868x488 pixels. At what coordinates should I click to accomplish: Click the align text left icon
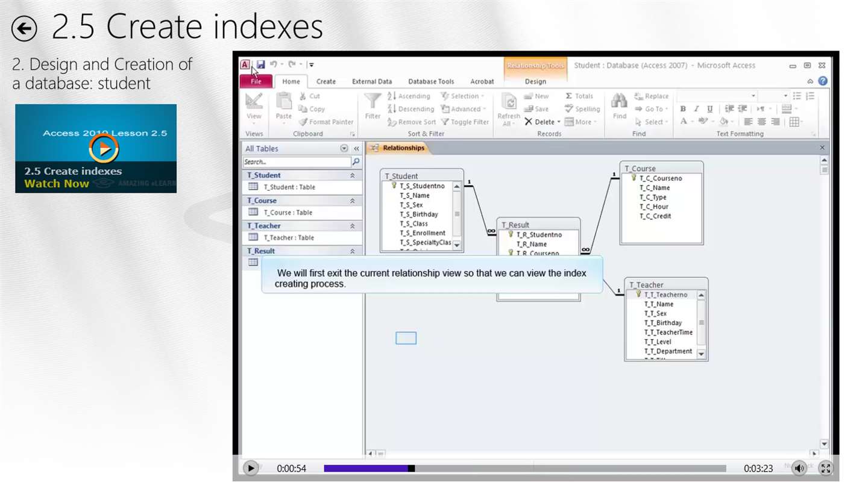[748, 122]
